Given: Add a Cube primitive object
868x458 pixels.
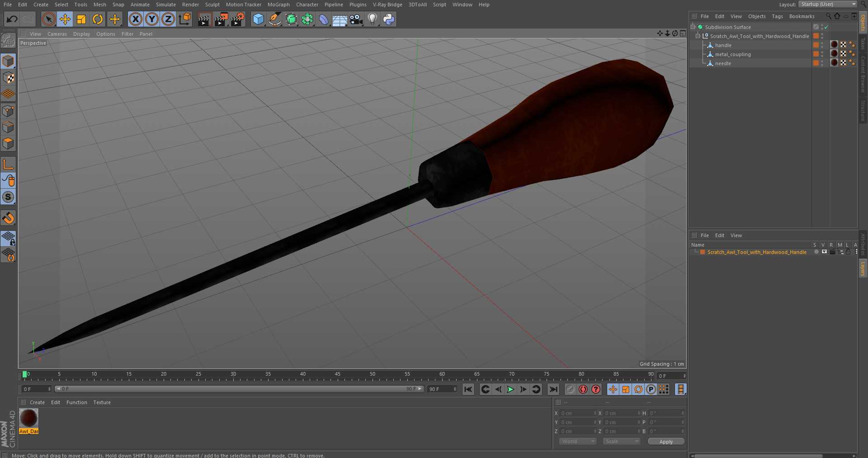Looking at the screenshot, I should [x=258, y=19].
